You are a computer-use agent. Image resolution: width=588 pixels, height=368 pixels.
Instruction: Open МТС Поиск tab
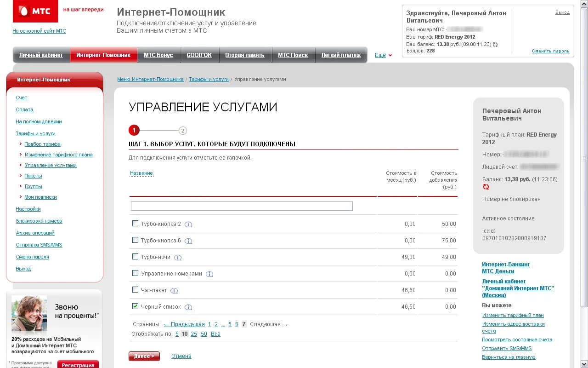click(293, 55)
